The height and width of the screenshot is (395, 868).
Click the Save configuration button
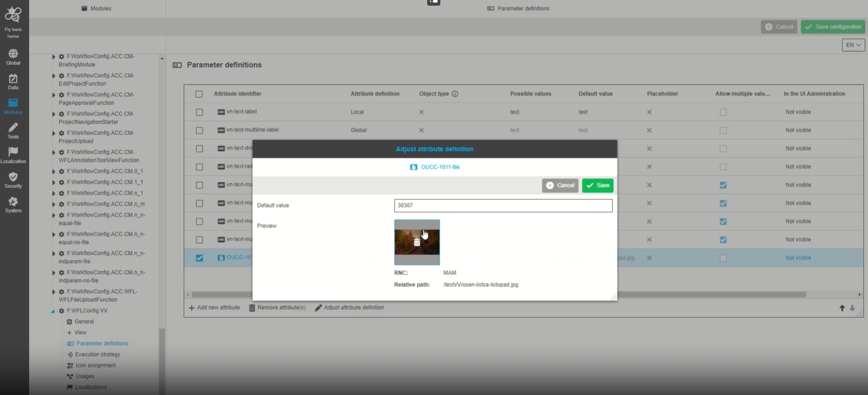(833, 27)
